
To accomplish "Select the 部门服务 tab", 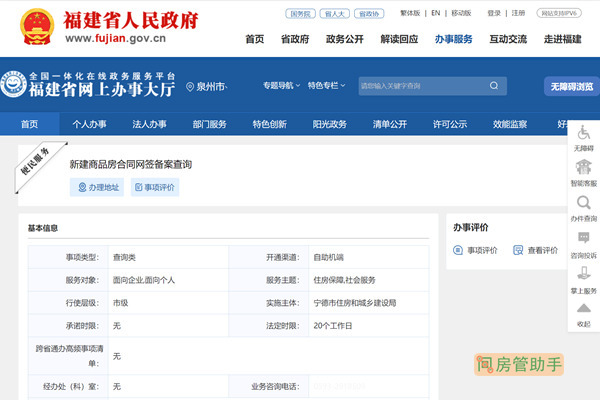I will click(x=209, y=124).
